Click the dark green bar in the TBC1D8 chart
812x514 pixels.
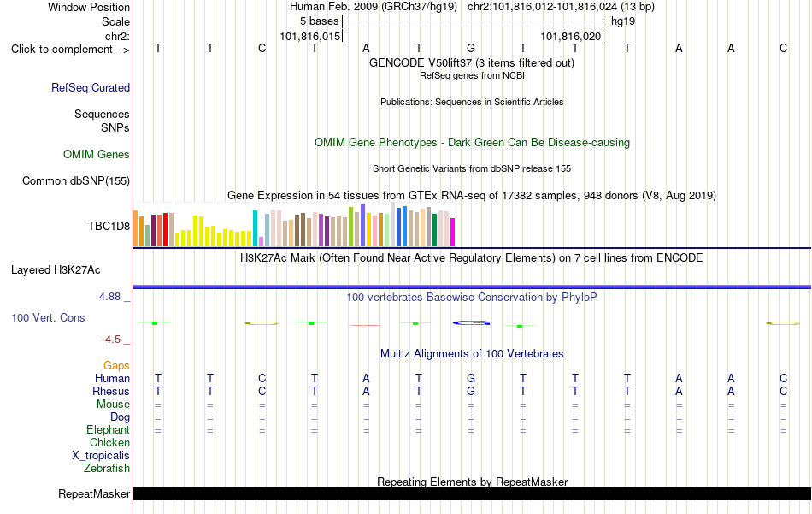434,230
